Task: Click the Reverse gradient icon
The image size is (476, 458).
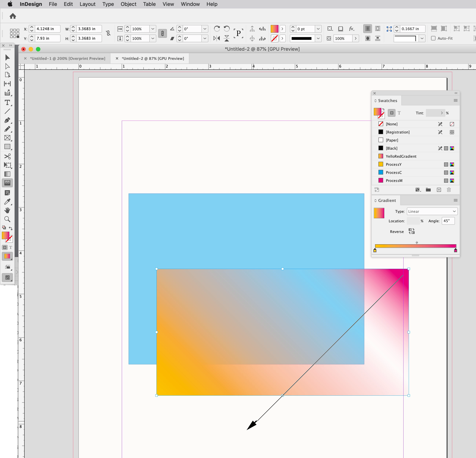Action: coord(411,231)
